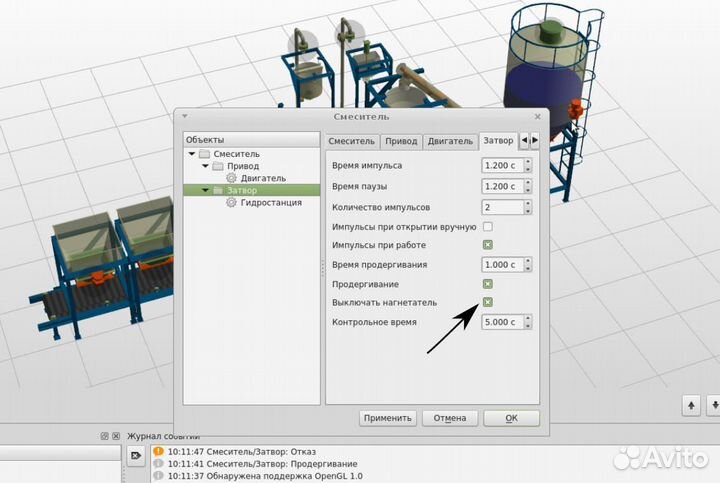
Task: Click the Двигатель gear icon in tree
Action: pos(231,178)
